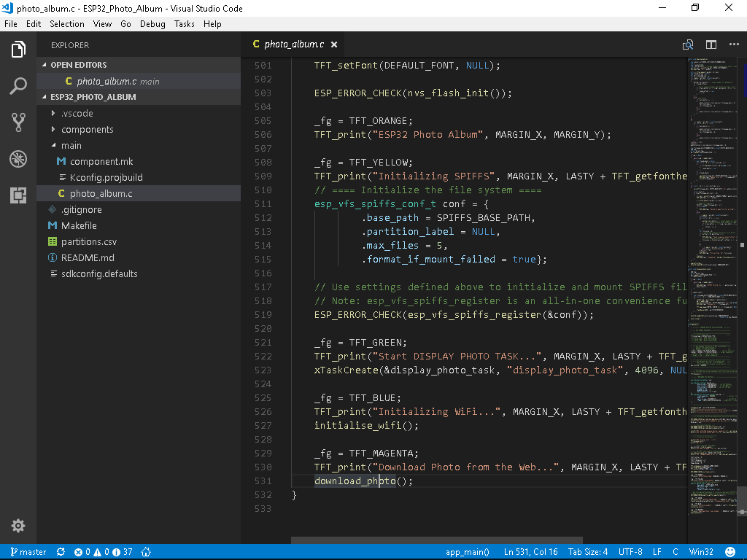Split the editor with the split icon

point(711,44)
